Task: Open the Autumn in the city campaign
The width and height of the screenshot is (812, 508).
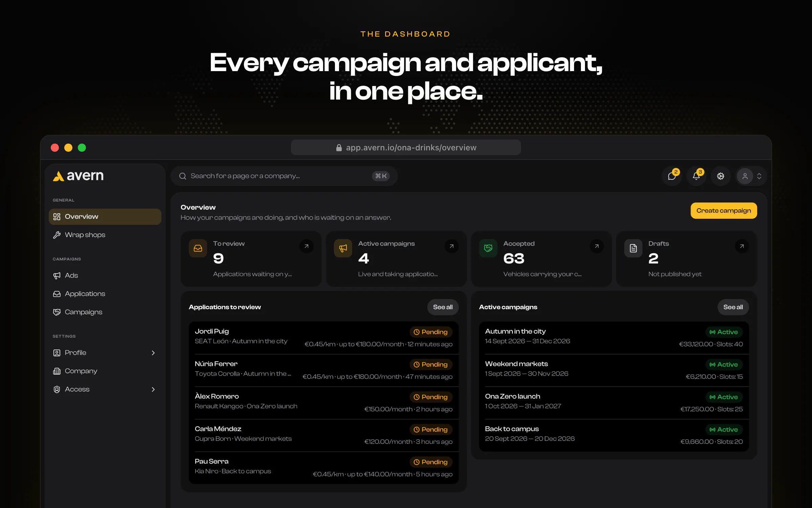Action: click(614, 338)
